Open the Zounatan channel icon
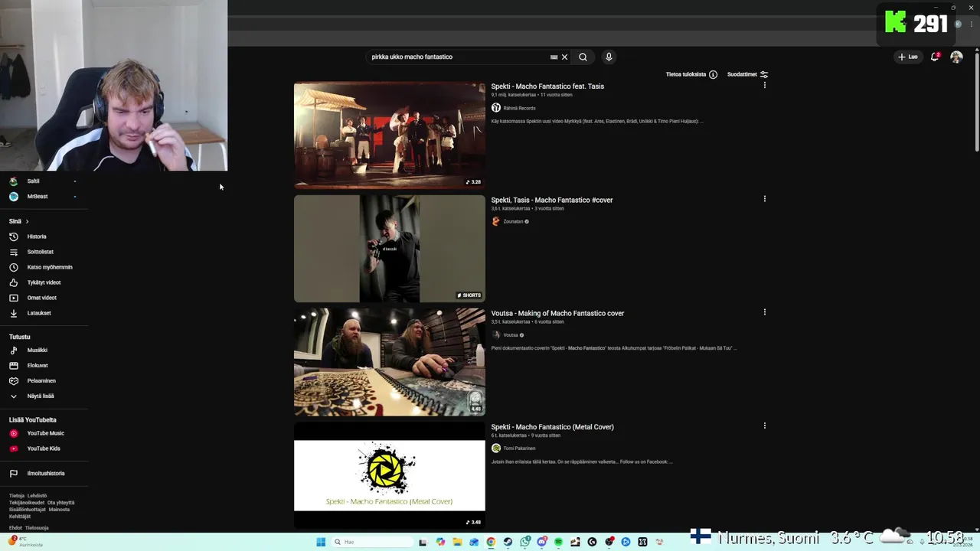Screen dimensions: 980x551 pos(496,221)
